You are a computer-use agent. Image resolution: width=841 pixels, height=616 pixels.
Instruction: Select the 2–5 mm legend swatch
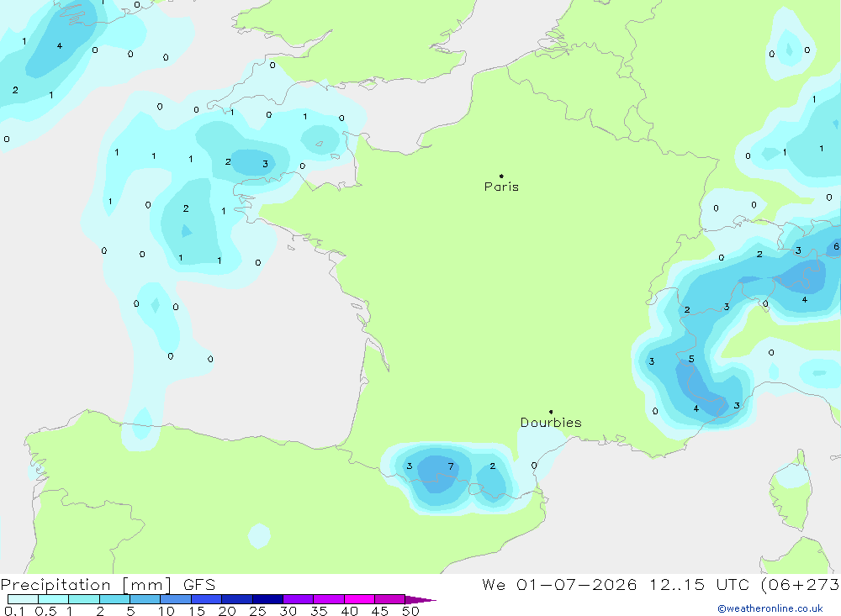(x=114, y=599)
